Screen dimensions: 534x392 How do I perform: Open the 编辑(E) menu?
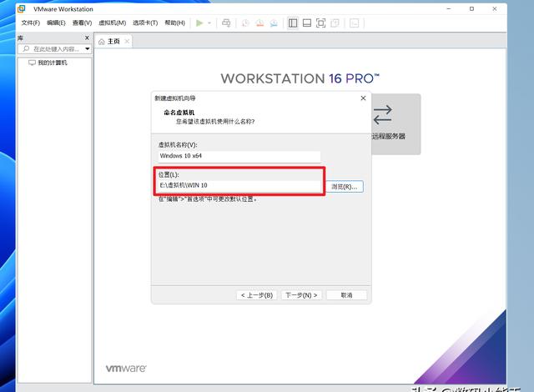[x=56, y=23]
